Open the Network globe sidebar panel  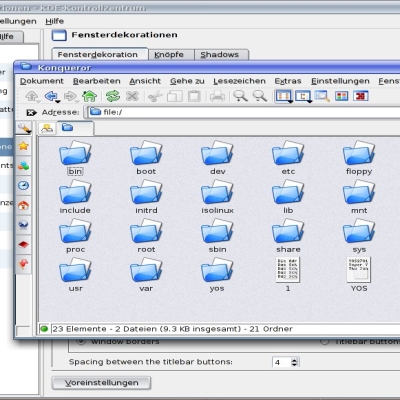pos(24,225)
